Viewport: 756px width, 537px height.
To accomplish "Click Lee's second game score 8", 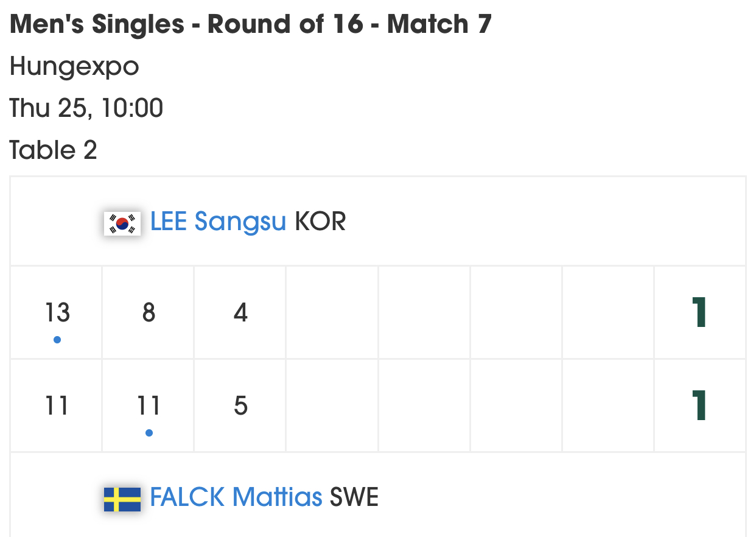I will pyautogui.click(x=149, y=313).
